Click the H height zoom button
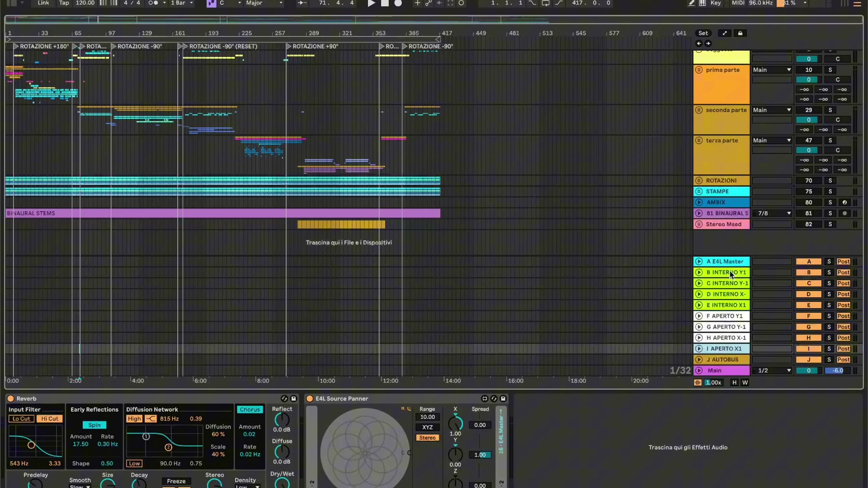Screen dimensions: 868x488 click(x=734, y=382)
